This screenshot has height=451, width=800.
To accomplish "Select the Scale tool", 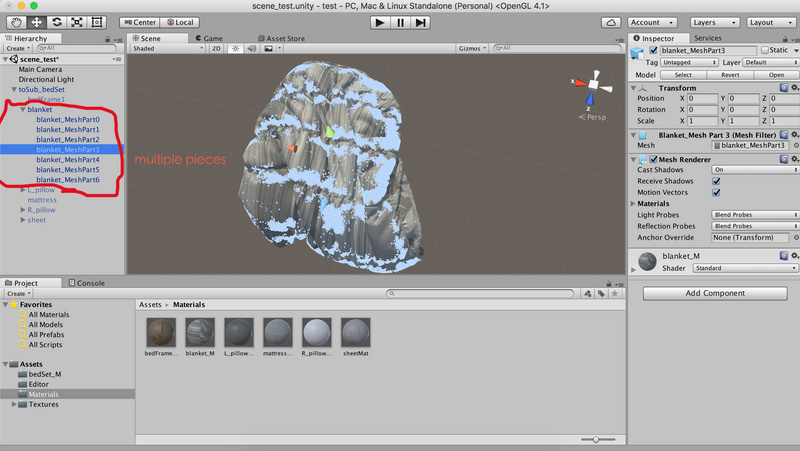I will [x=77, y=22].
